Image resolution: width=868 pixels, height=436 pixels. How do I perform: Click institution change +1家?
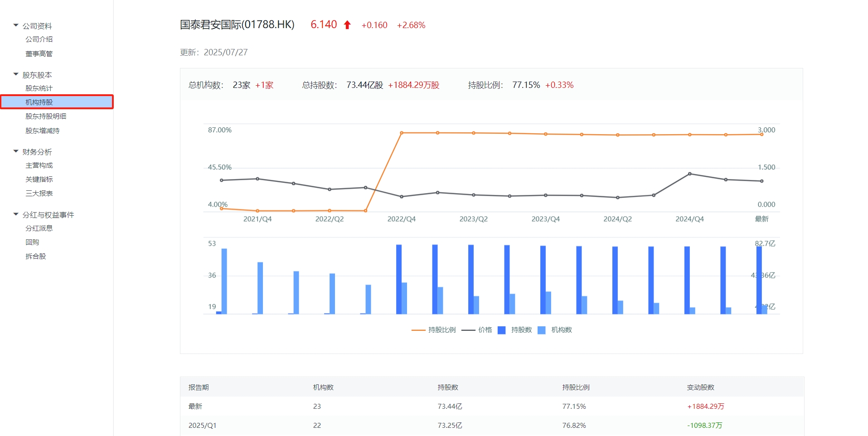(264, 85)
